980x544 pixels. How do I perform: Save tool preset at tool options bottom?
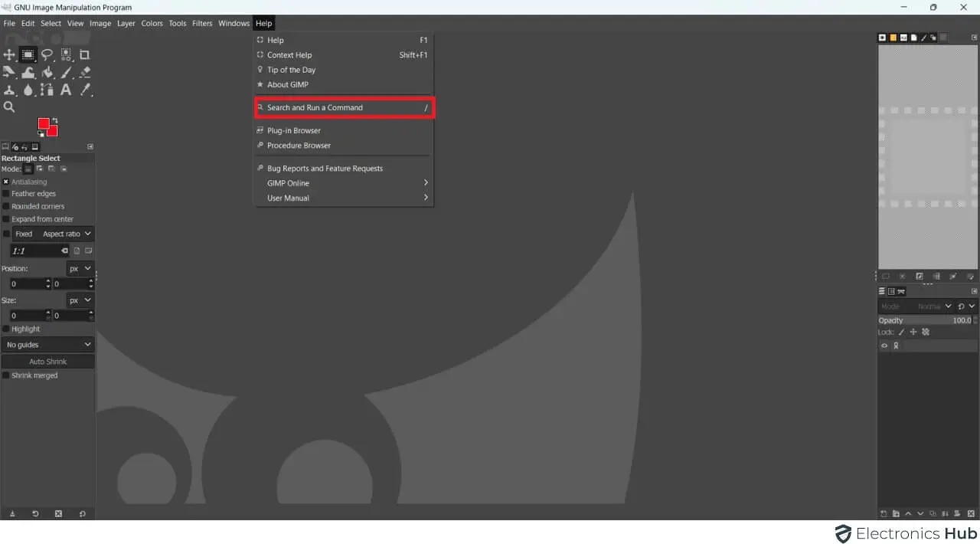[12, 513]
